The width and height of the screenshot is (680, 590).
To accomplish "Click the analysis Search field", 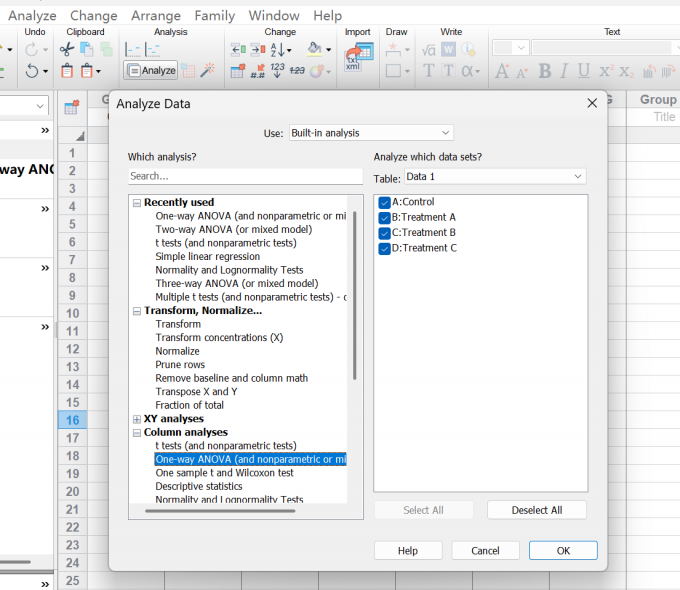I will tap(245, 176).
